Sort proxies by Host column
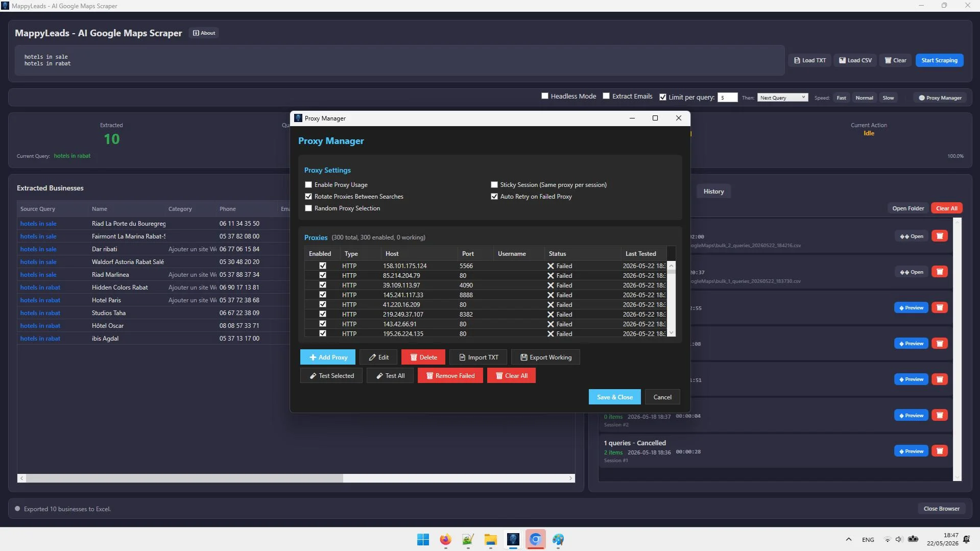The width and height of the screenshot is (980, 551). 419,253
